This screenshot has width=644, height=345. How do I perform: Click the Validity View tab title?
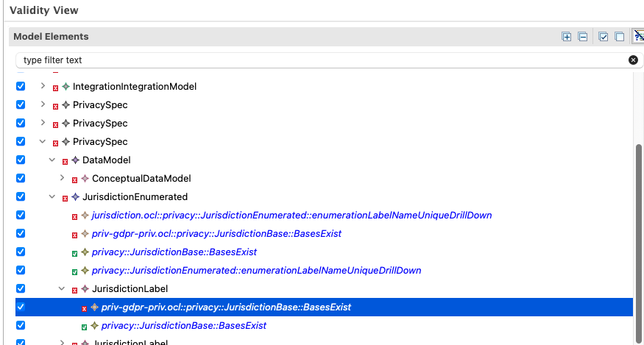click(x=44, y=10)
